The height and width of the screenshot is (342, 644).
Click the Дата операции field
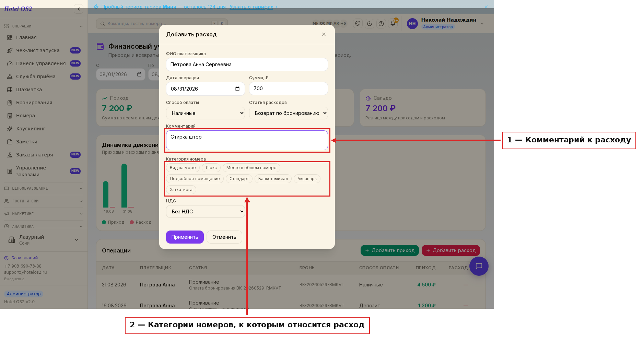pos(205,89)
